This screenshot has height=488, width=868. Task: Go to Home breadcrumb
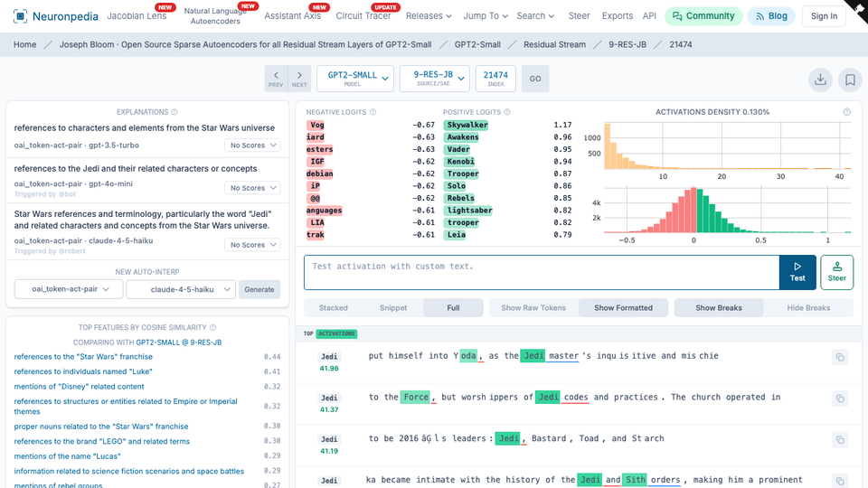(x=25, y=45)
